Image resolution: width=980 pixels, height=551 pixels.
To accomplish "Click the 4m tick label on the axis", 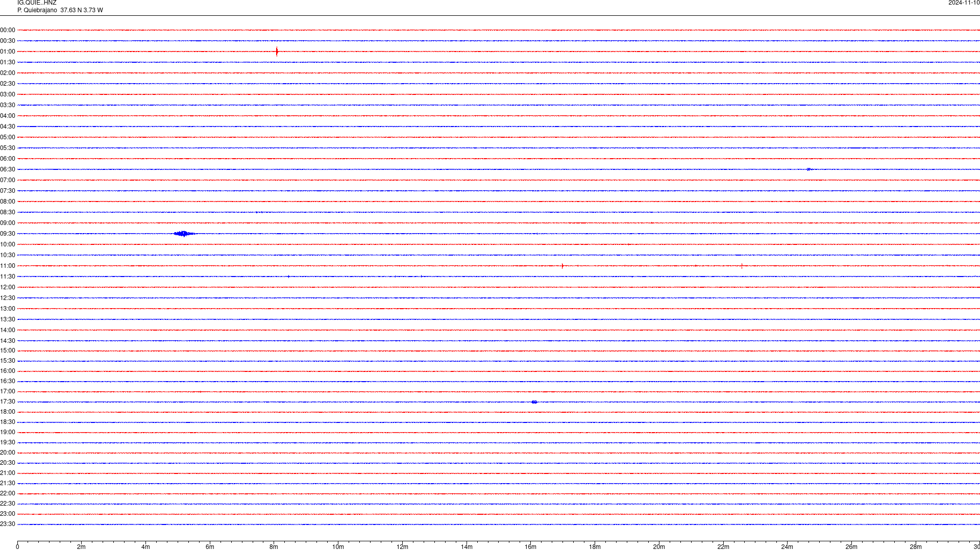I will tap(145, 547).
